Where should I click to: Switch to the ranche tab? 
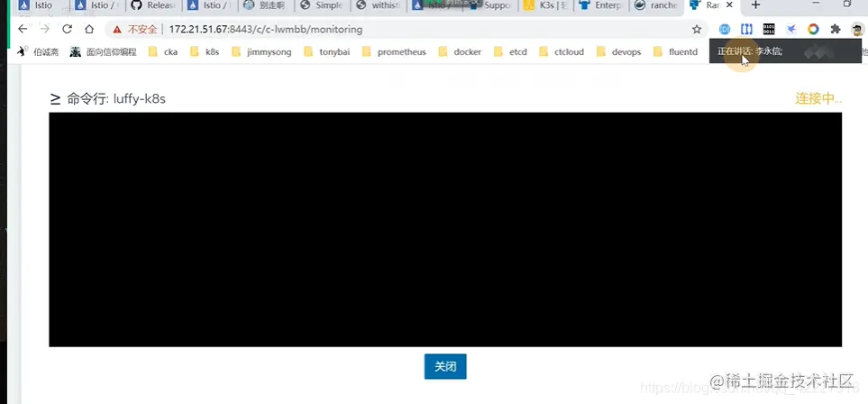click(658, 5)
